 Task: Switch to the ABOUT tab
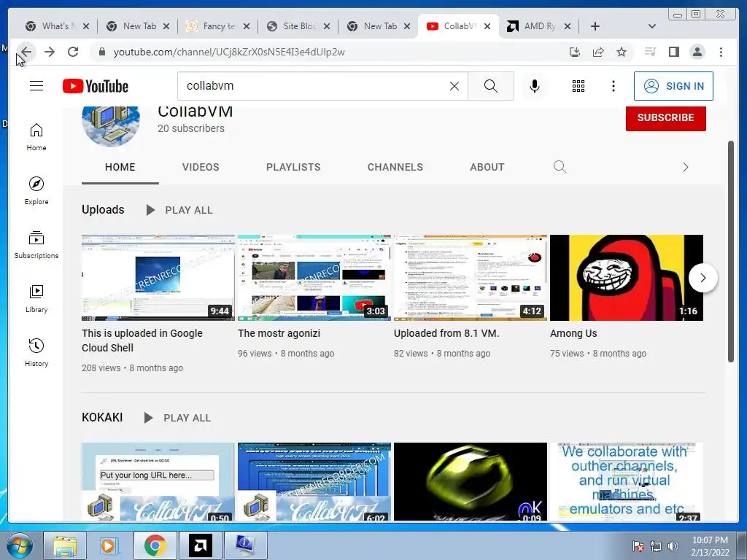[x=487, y=167]
